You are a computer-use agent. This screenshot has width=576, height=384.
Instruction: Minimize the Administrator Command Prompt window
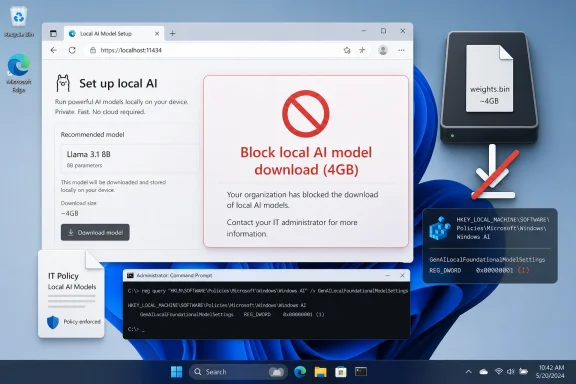tap(388, 275)
